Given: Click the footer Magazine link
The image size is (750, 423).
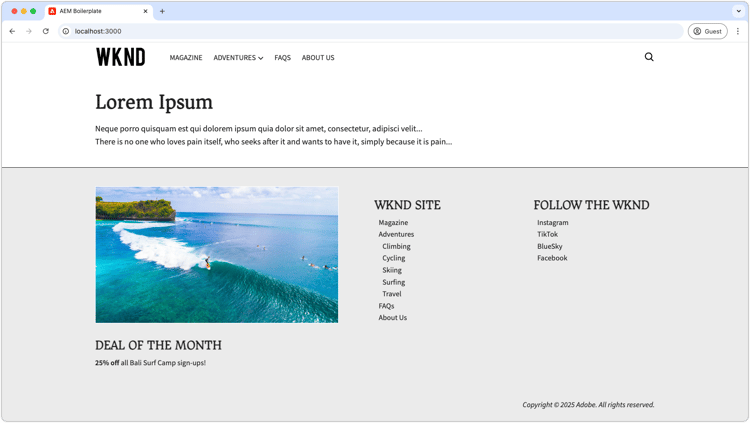Looking at the screenshot, I should pyautogui.click(x=393, y=223).
